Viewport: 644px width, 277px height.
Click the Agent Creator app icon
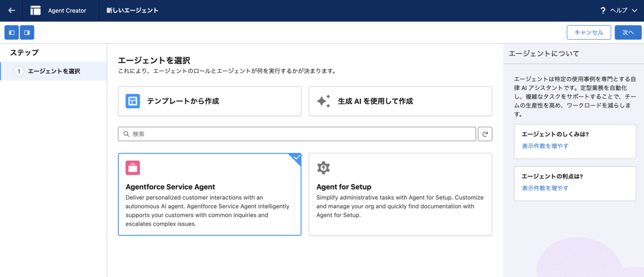[35, 10]
